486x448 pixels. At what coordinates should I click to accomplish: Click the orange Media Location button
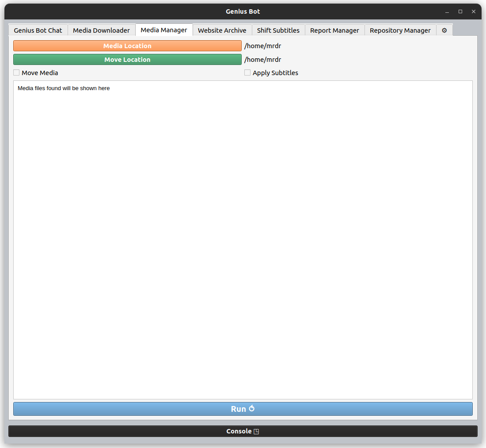point(127,46)
